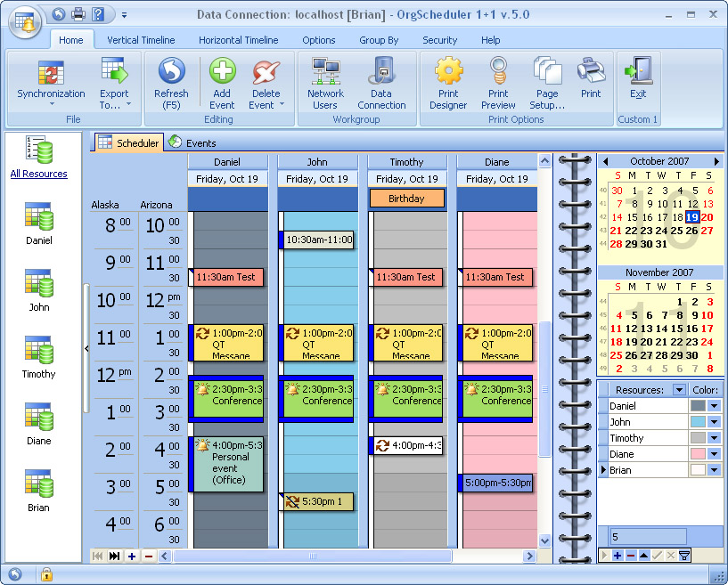Switch to the Events view tab

[192, 142]
